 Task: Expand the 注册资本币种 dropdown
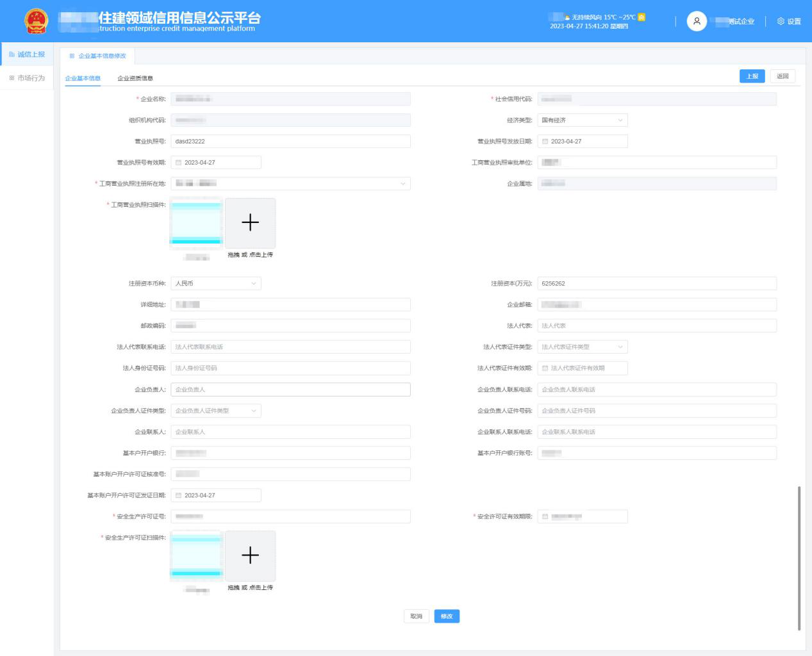215,284
